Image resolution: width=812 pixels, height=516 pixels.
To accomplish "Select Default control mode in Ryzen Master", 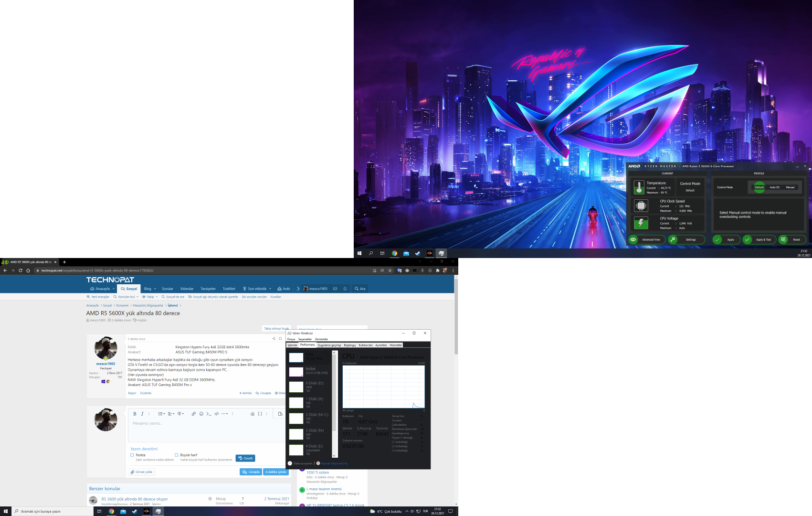I will (x=759, y=187).
